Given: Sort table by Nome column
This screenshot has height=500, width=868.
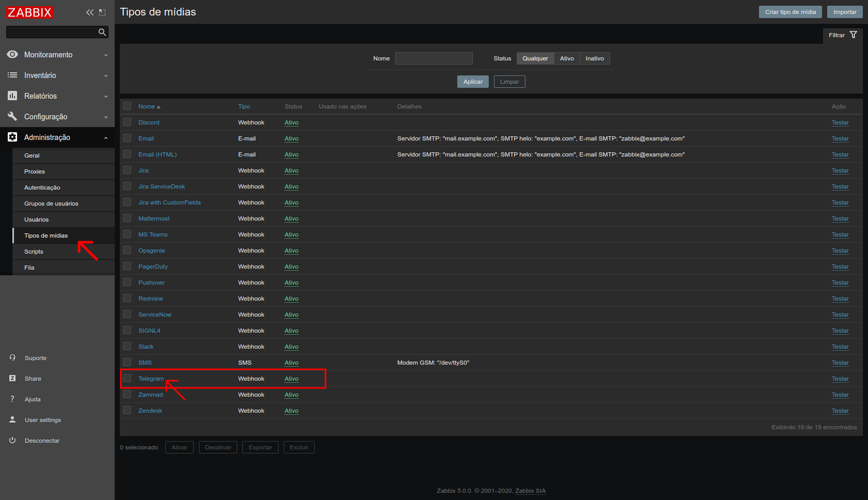Looking at the screenshot, I should pos(149,106).
